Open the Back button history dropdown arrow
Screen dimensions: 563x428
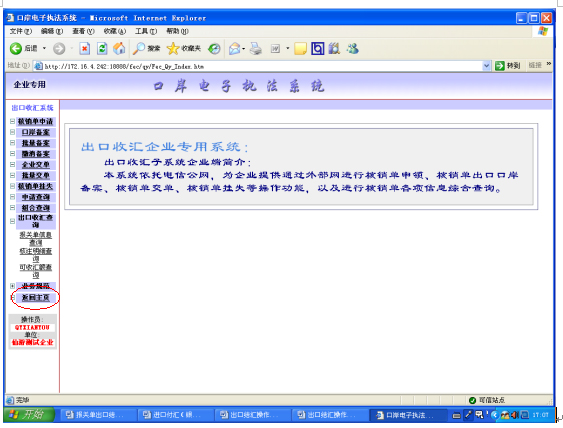45,48
